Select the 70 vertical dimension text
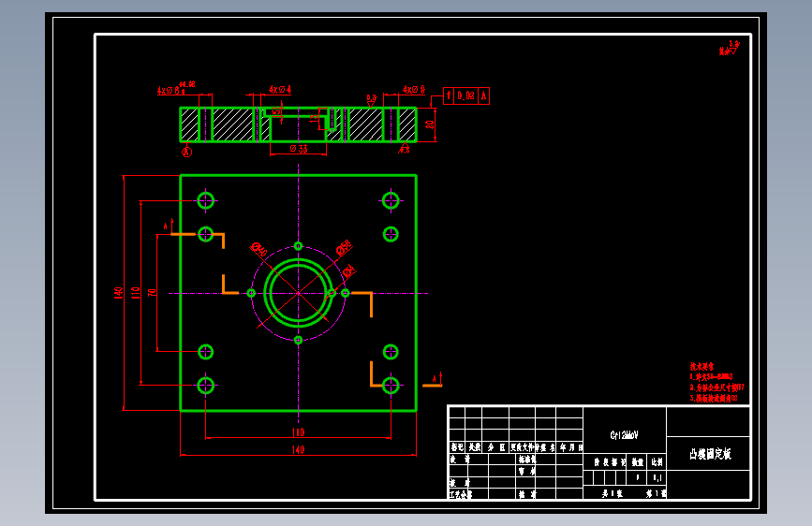Screen dimensions: 812x526 click(x=152, y=293)
